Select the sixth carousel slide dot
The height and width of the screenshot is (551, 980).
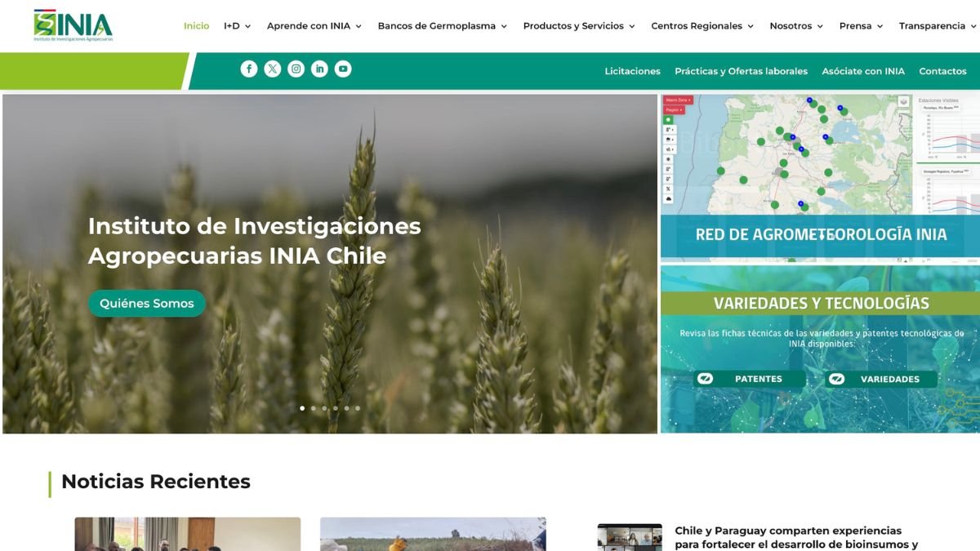pos(357,408)
